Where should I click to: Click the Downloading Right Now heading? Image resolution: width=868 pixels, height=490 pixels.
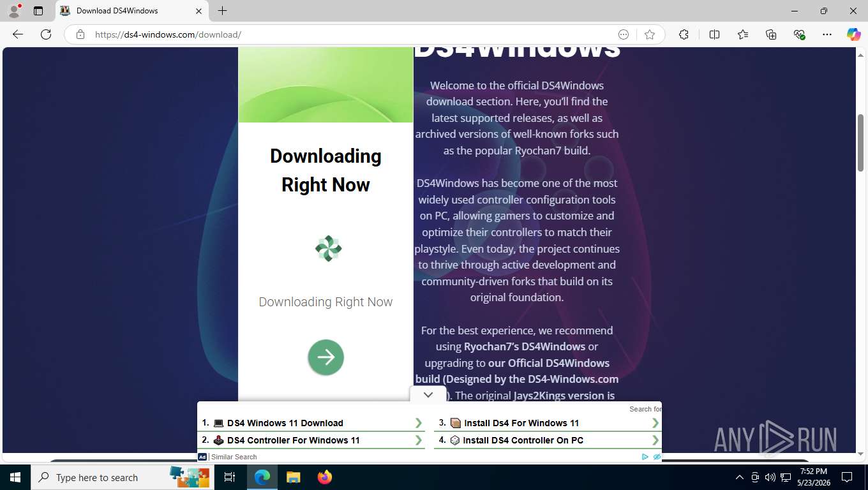(325, 170)
